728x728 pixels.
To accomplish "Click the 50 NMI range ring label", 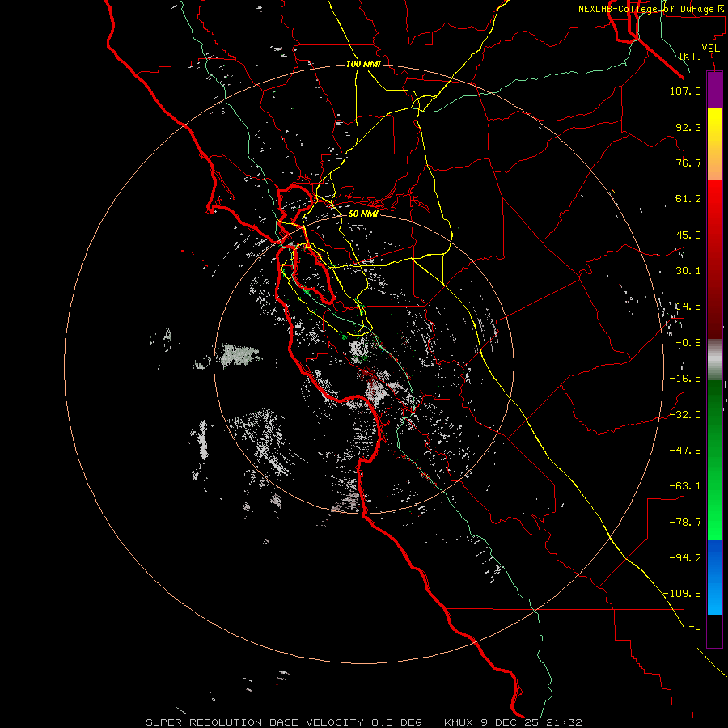I will (x=363, y=214).
